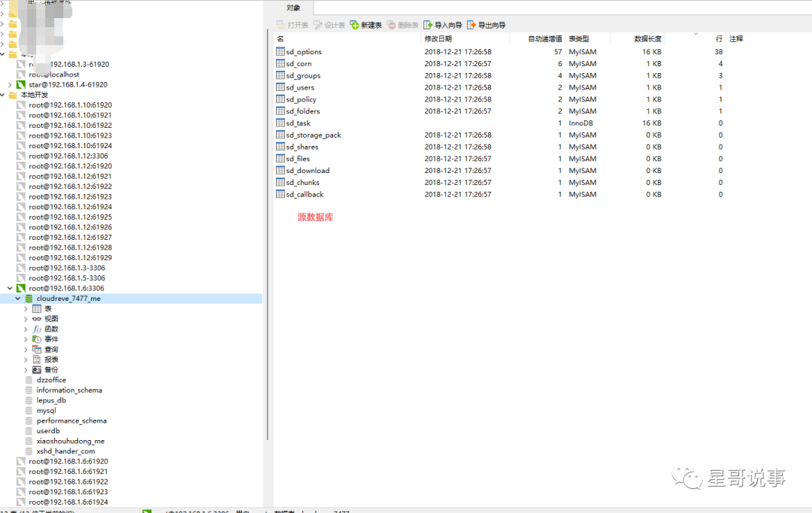Collapse the 本地开发 folder group
The width and height of the screenshot is (812, 513).
click(2, 95)
